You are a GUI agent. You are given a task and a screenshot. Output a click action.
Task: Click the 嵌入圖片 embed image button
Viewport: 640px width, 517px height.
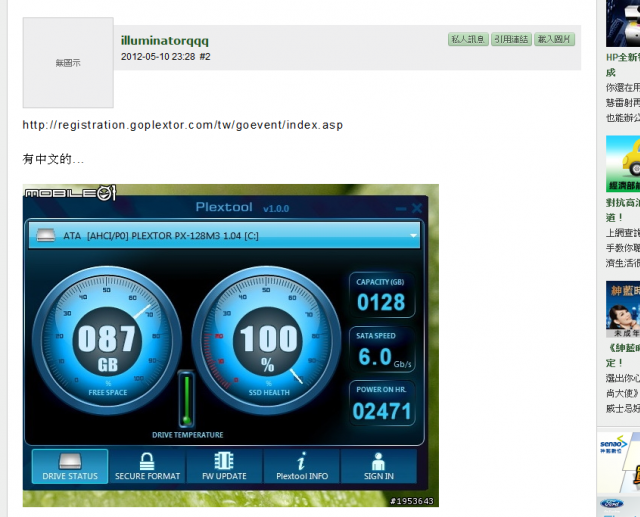tap(554, 39)
